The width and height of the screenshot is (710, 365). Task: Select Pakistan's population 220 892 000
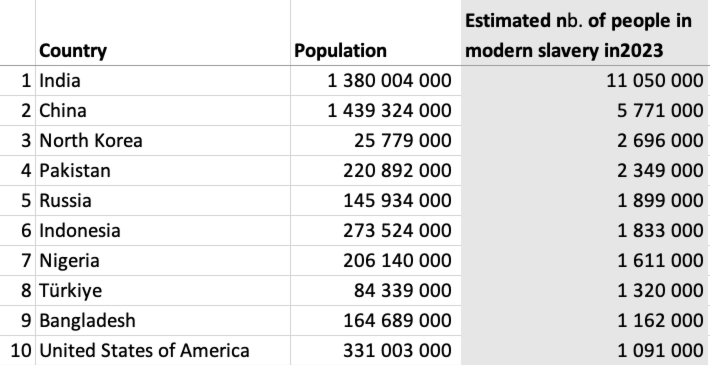(376, 170)
